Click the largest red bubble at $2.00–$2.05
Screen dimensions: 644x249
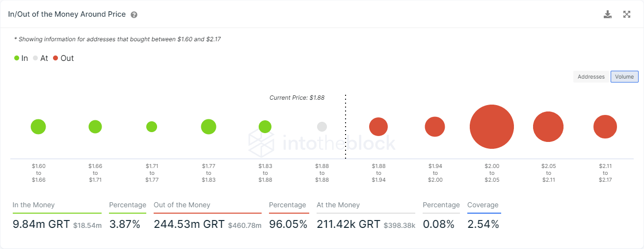coord(492,127)
